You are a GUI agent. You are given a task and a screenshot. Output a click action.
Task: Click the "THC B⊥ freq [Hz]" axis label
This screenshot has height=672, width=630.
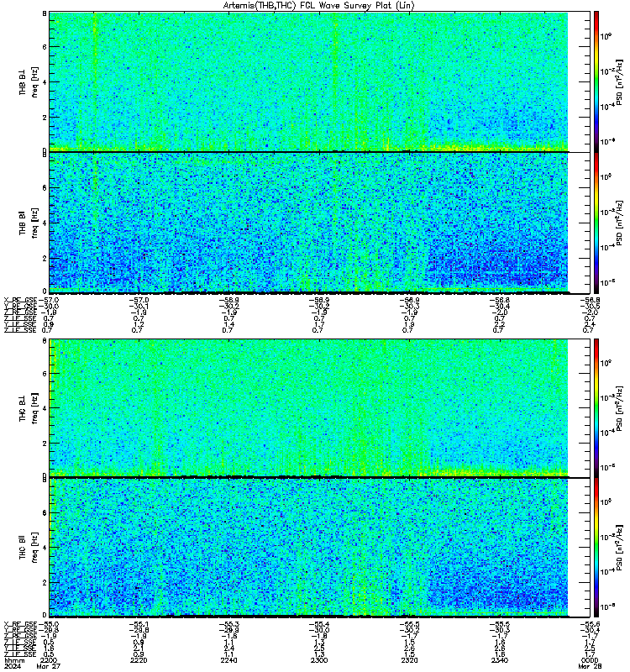[29, 408]
